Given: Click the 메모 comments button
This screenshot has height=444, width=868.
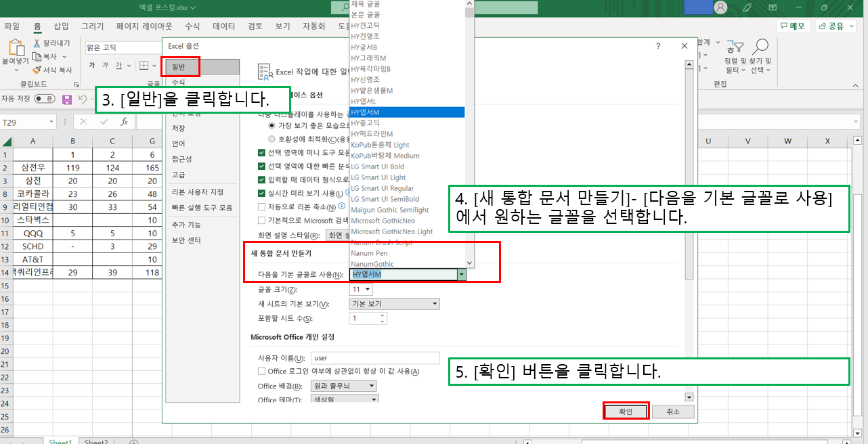Looking at the screenshot, I should pyautogui.click(x=794, y=26).
